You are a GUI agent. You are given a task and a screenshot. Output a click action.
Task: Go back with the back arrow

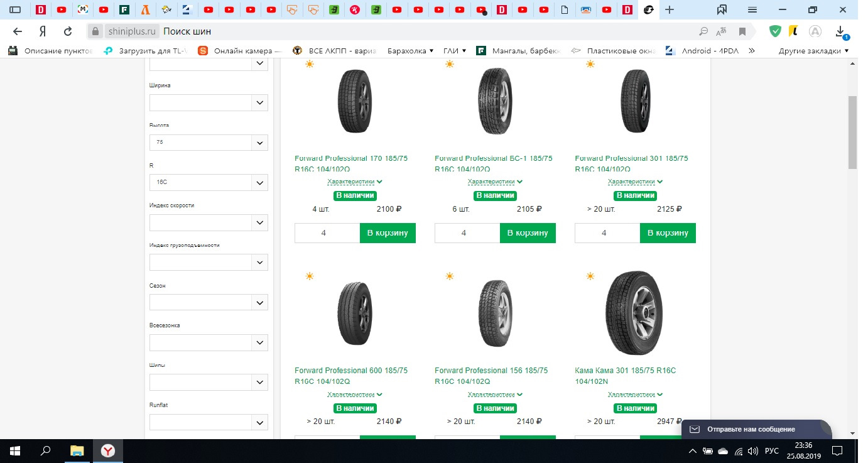(18, 31)
